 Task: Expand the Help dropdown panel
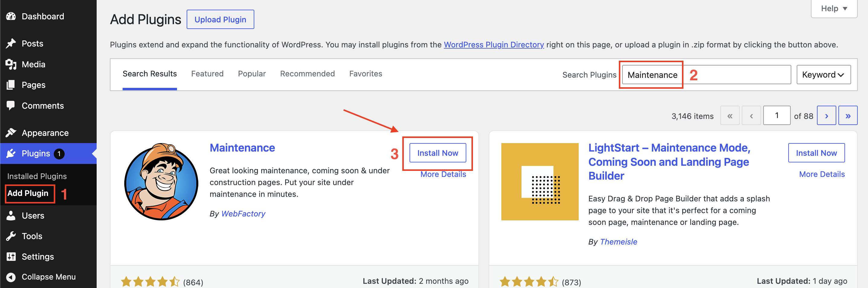coord(834,8)
